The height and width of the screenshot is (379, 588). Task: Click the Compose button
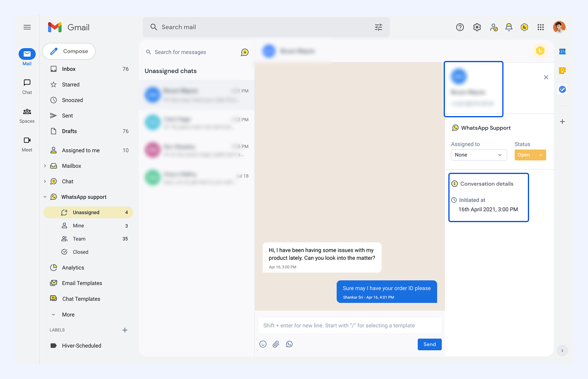click(69, 51)
